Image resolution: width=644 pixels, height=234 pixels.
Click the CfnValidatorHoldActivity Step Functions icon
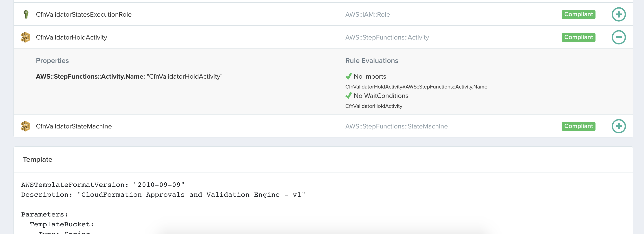tap(25, 37)
